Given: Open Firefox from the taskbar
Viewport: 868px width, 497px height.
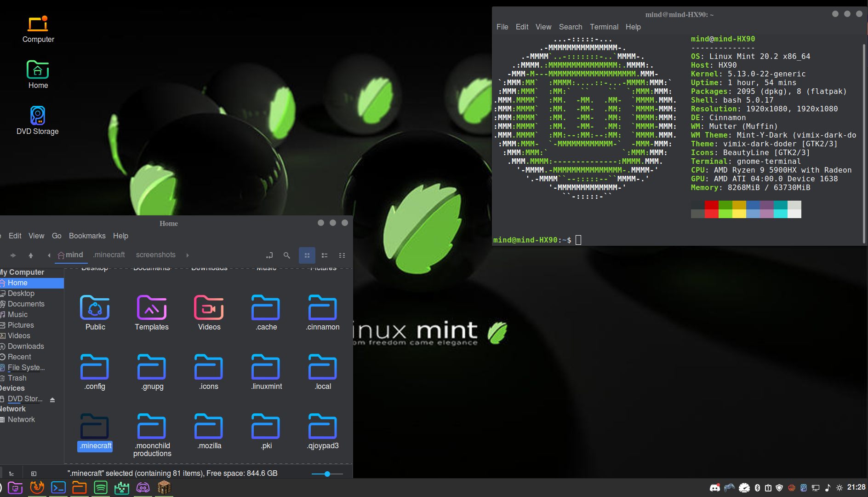Looking at the screenshot, I should 37,488.
